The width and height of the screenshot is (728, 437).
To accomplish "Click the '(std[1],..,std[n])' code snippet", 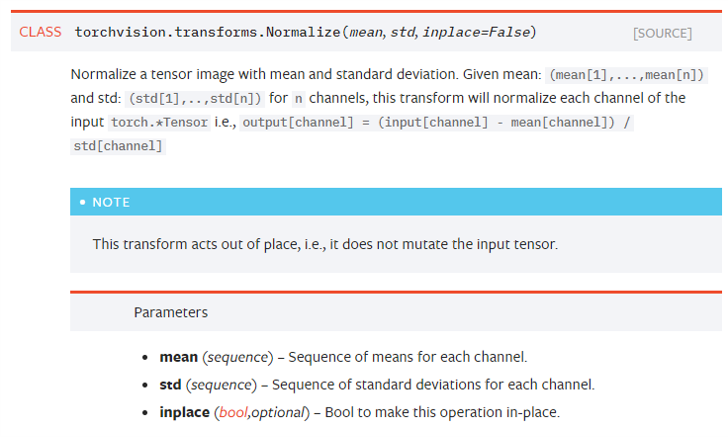I will pos(195,98).
